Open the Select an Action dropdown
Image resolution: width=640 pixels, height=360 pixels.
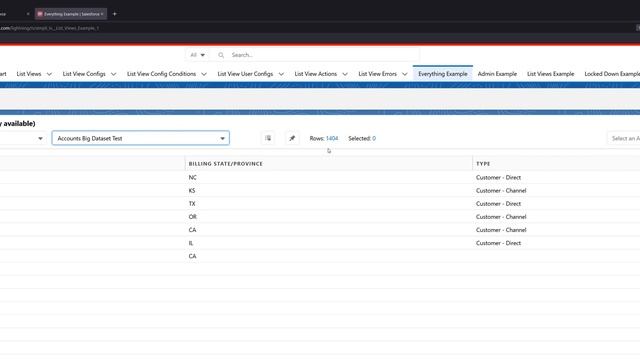624,138
